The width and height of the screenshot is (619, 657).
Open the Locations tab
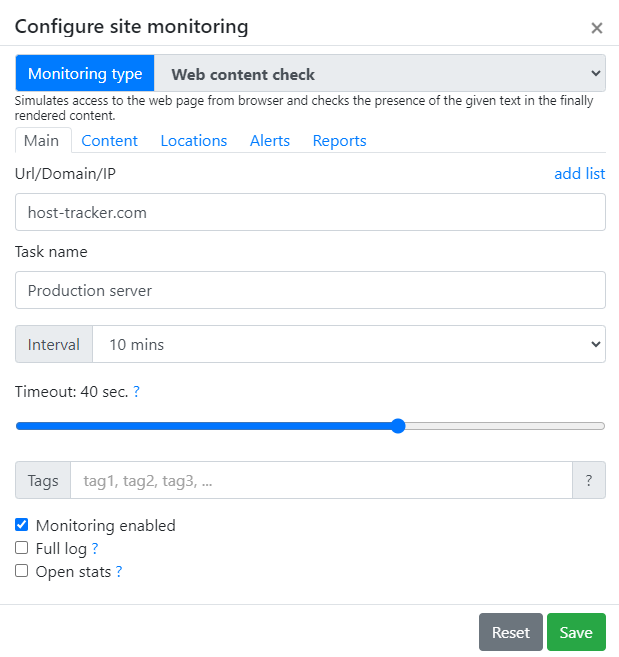coord(194,140)
